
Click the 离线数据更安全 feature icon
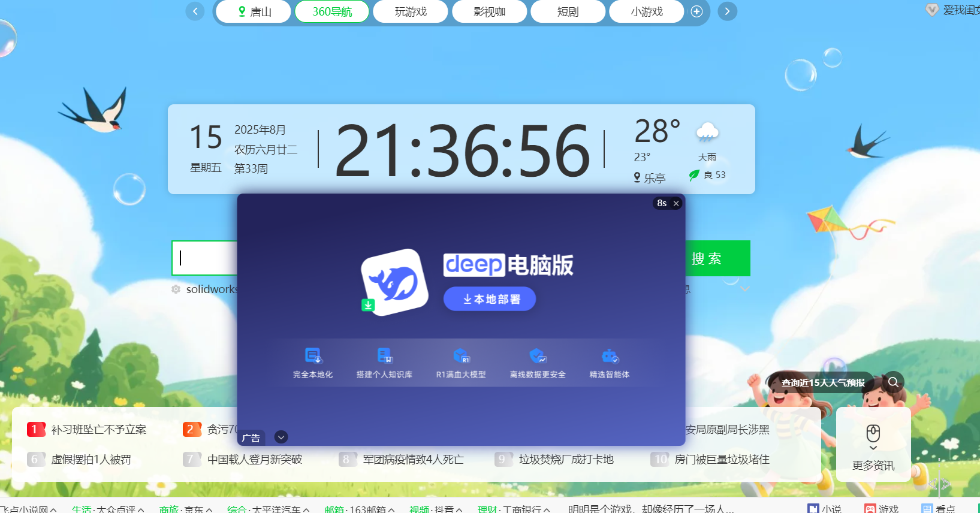pyautogui.click(x=538, y=356)
